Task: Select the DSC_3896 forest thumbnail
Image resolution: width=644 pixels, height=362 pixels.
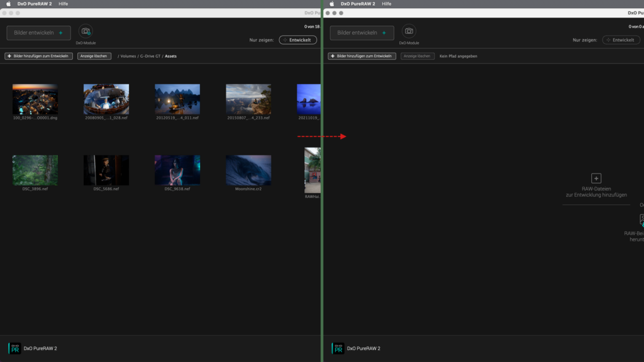Action: [x=35, y=170]
